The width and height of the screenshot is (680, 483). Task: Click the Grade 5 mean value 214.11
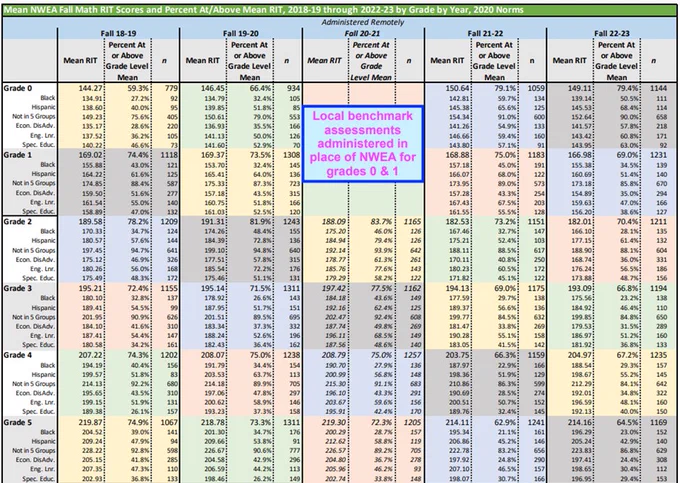click(458, 422)
